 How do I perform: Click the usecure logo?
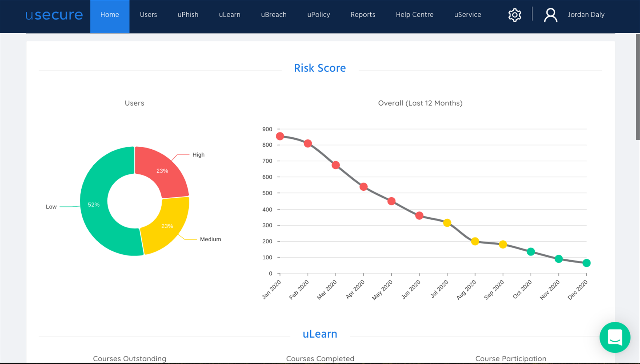[54, 15]
